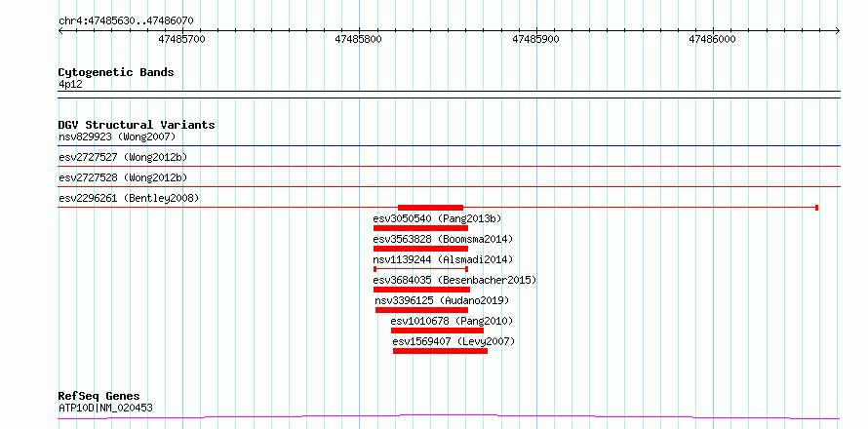Click the magenta ATP10D gene line
868x429 pixels.
(x=449, y=416)
